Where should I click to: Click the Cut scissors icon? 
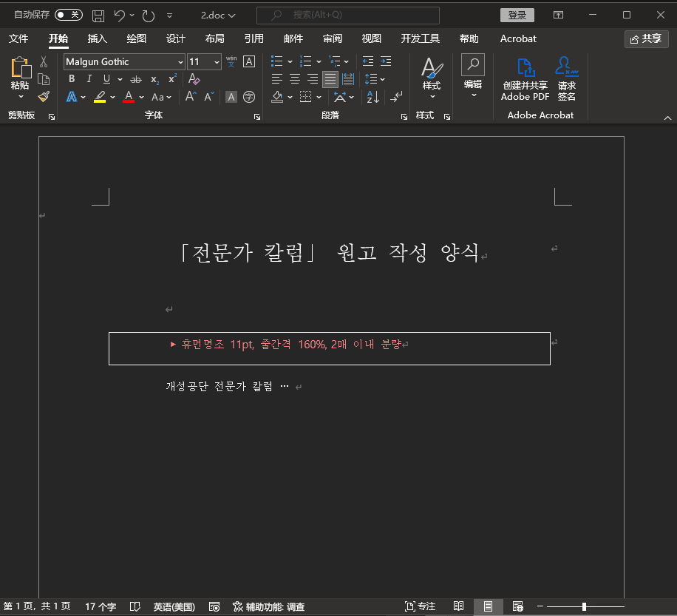tap(44, 62)
